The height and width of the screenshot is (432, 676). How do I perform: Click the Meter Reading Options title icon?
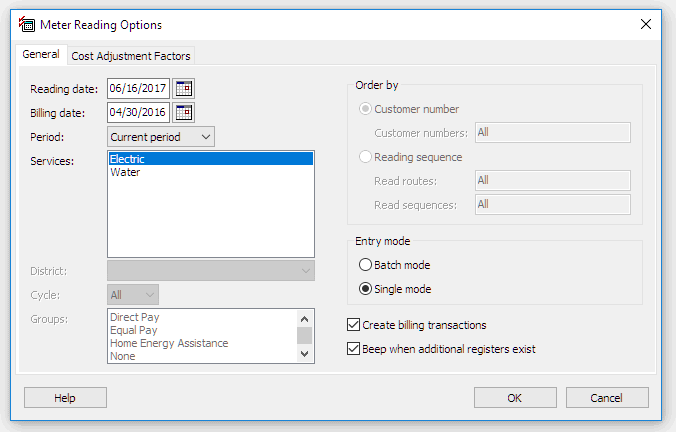coord(27,25)
